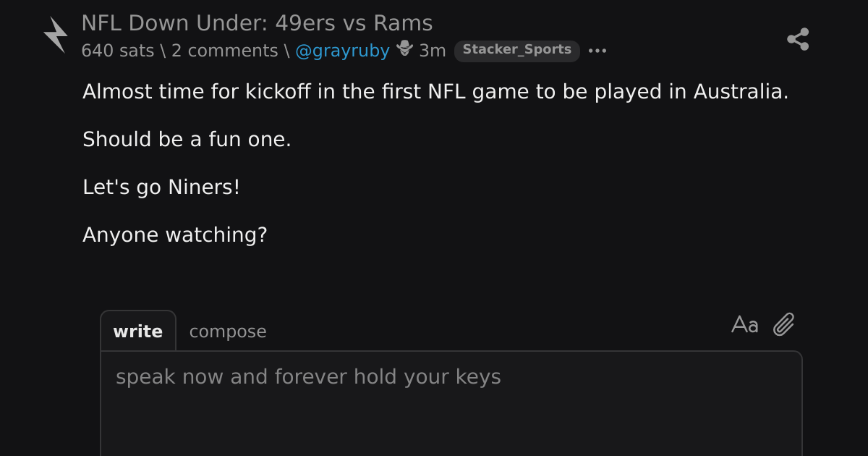Click the 'speak now and forever' placeholder text
This screenshot has height=456, width=868.
pos(308,377)
